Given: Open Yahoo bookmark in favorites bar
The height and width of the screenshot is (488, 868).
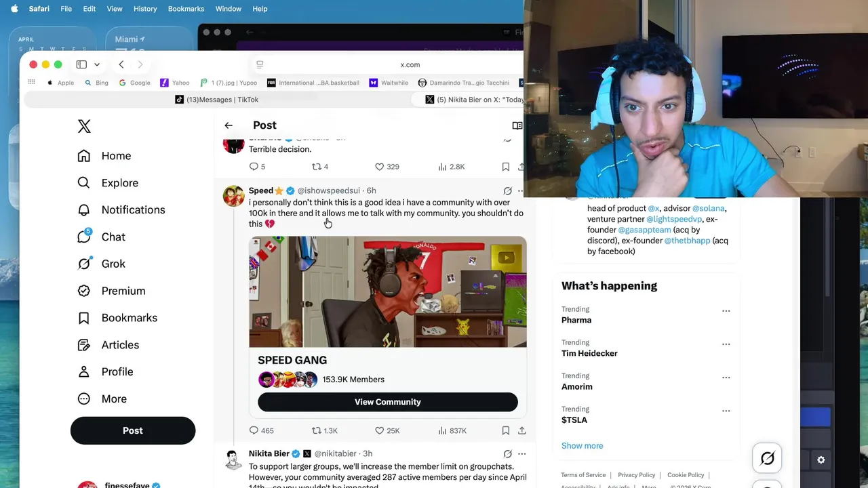Looking at the screenshot, I should (175, 83).
